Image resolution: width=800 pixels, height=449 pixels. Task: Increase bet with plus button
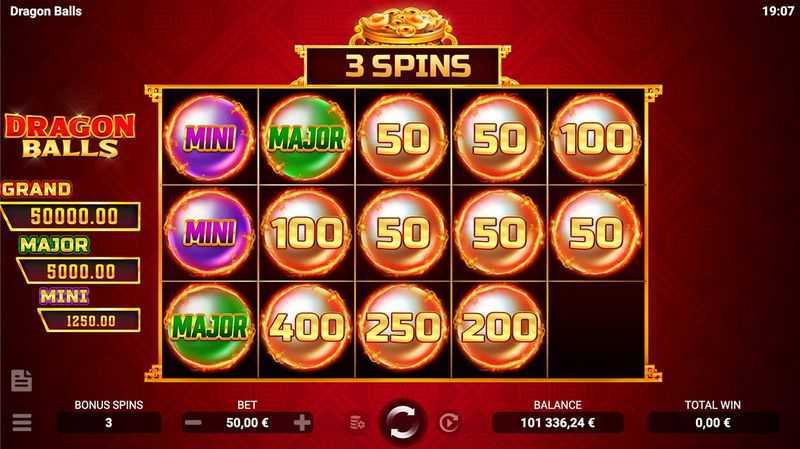(302, 422)
